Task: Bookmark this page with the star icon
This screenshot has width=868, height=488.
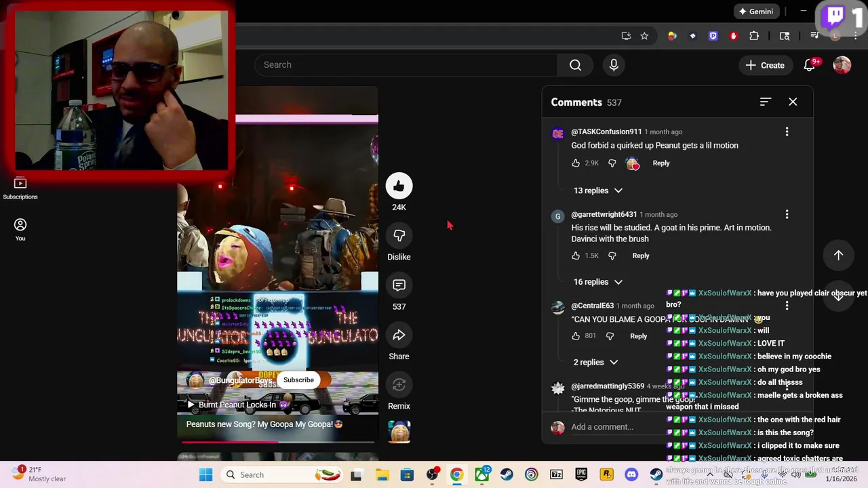Action: 644,36
